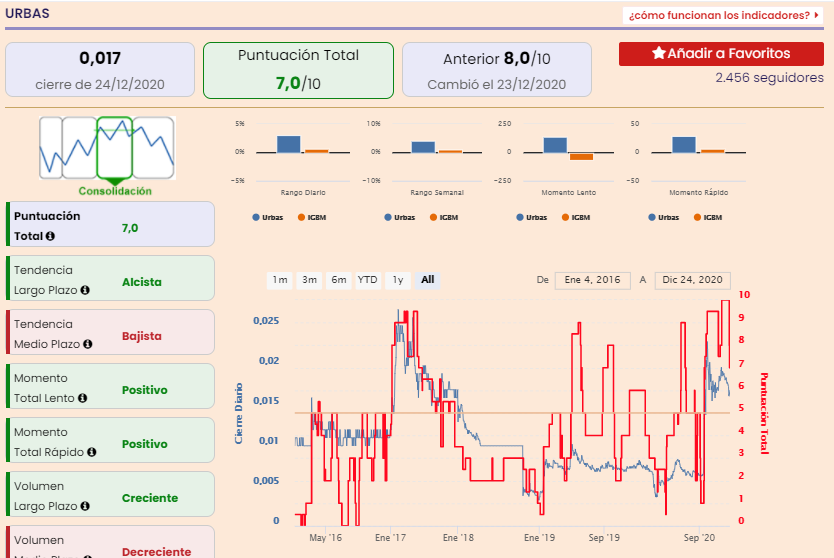
Task: Click the blue Urbas bar in Momento Lento chart
Action: (x=555, y=145)
